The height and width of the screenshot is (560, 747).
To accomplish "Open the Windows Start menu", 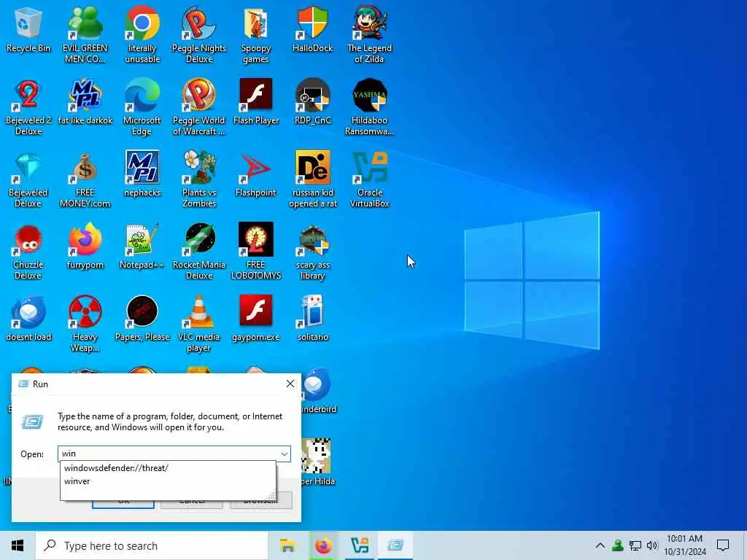I will pos(18,545).
